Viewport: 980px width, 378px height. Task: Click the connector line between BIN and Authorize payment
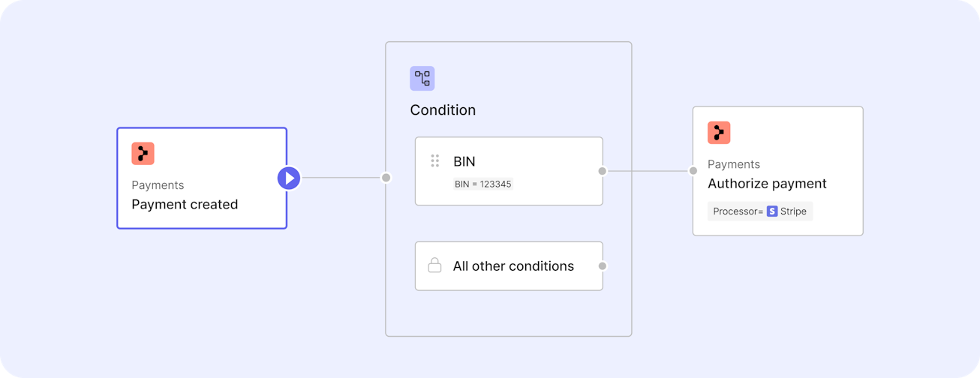[x=648, y=171]
